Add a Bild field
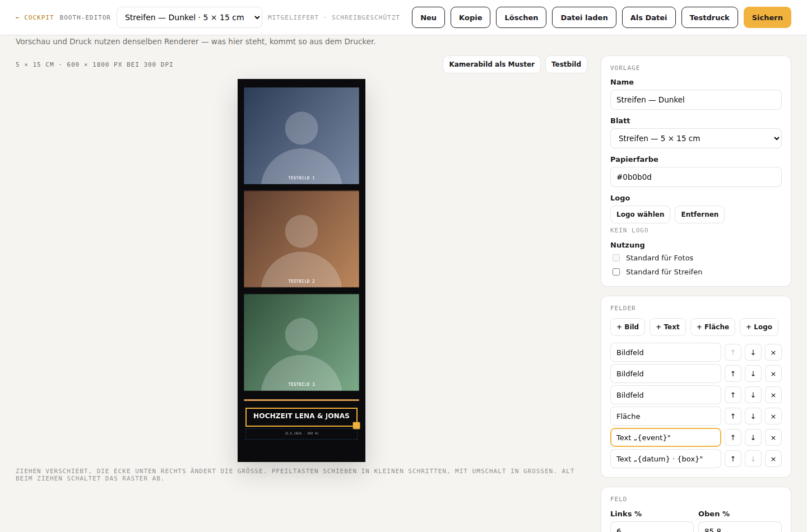Screen dimensions: 807x532 pyautogui.click(x=628, y=327)
